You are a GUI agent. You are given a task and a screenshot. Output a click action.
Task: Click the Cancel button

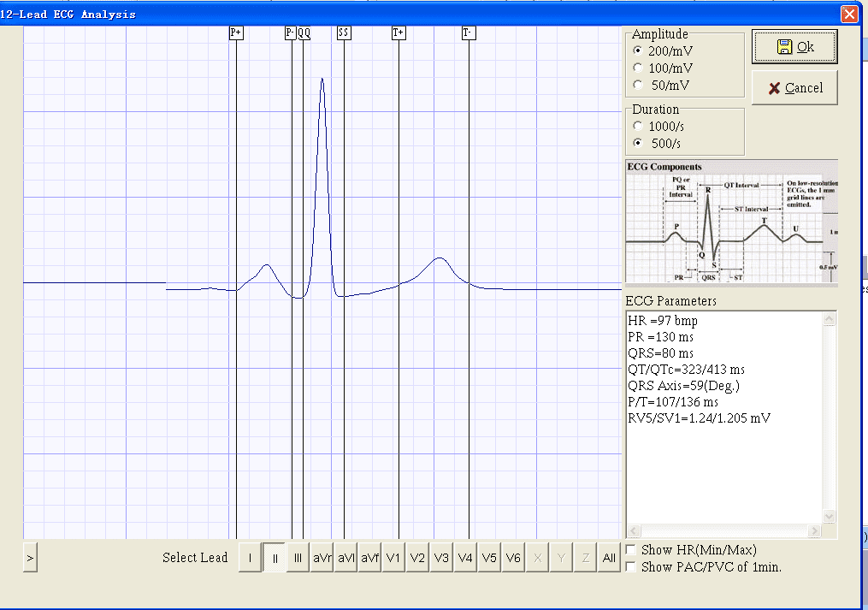point(794,87)
